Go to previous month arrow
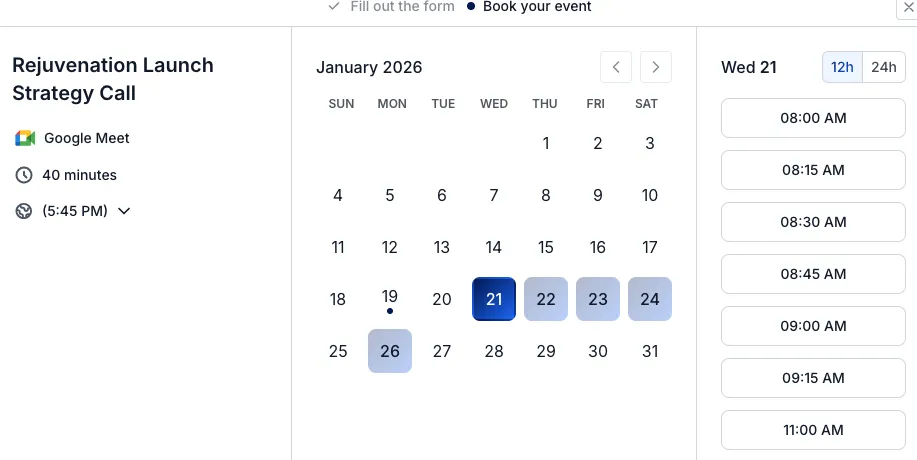Image resolution: width=917 pixels, height=460 pixels. pos(616,67)
